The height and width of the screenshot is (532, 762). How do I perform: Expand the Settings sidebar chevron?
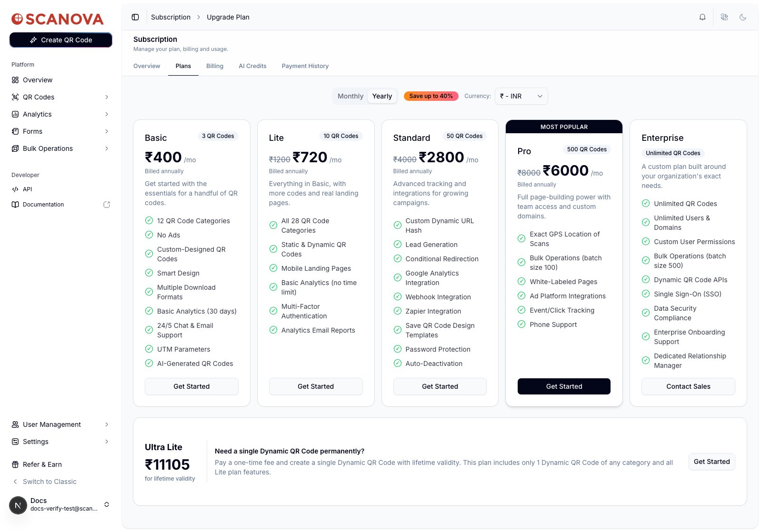(107, 442)
